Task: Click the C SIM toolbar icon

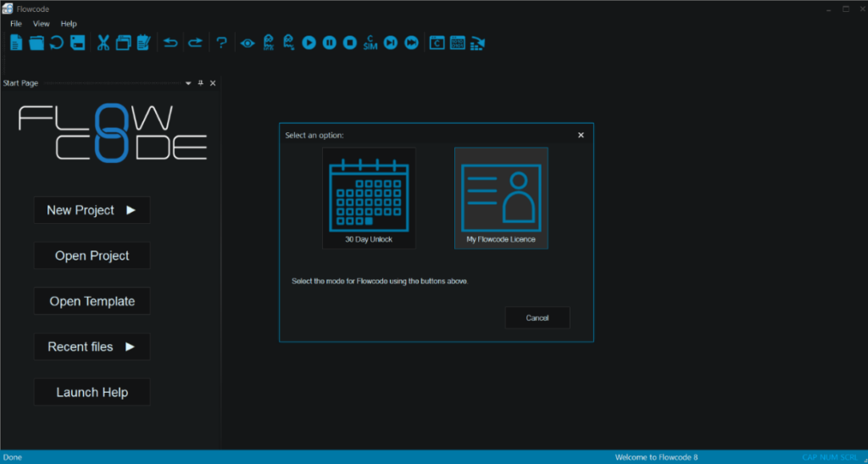Action: pyautogui.click(x=370, y=42)
